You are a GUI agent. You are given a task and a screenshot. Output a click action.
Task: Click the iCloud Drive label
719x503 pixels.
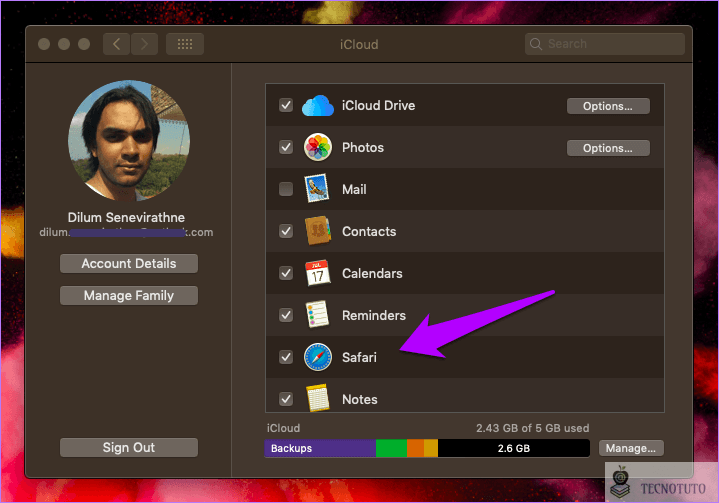coord(378,105)
